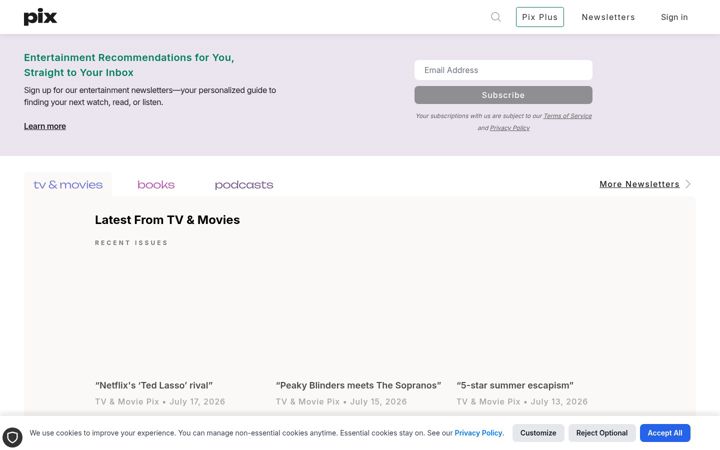720x450 pixels.
Task: Select the tv & movies tab
Action: [68, 185]
